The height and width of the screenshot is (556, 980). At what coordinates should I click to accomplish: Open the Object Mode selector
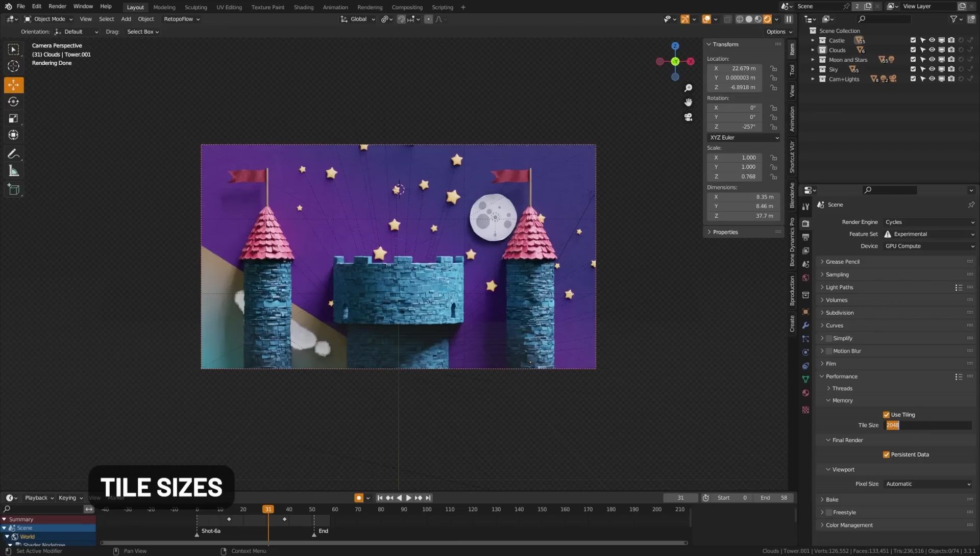click(48, 19)
